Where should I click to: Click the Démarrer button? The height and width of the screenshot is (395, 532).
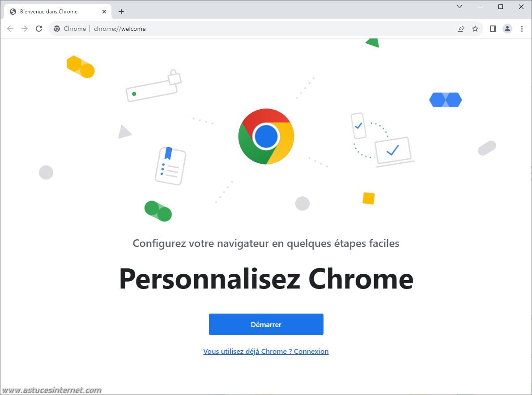click(266, 324)
